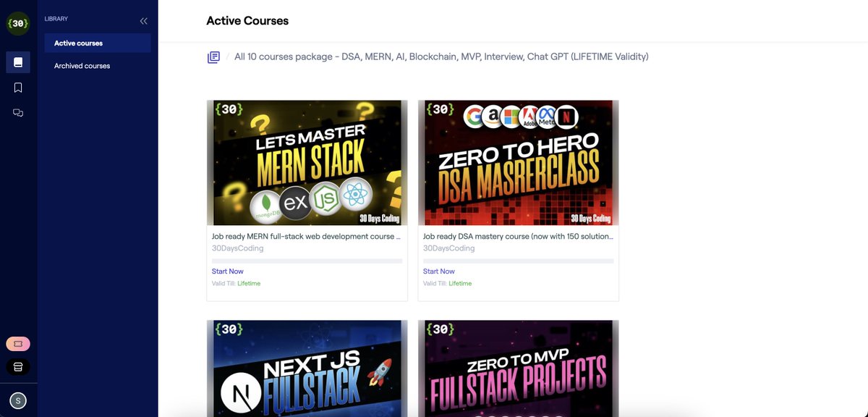
Task: Open the Lets Master MERN Stack thumbnail
Action: pyautogui.click(x=307, y=163)
